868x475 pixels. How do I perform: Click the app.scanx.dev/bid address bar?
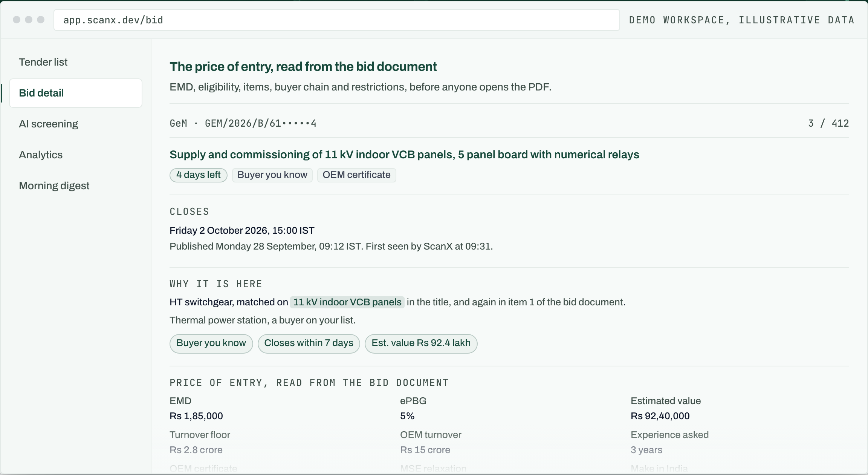coord(337,20)
